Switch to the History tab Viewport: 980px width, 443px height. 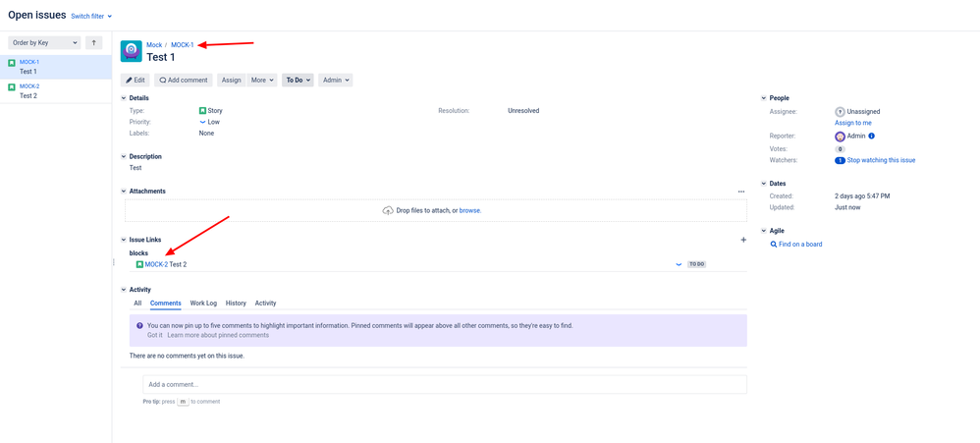236,304
